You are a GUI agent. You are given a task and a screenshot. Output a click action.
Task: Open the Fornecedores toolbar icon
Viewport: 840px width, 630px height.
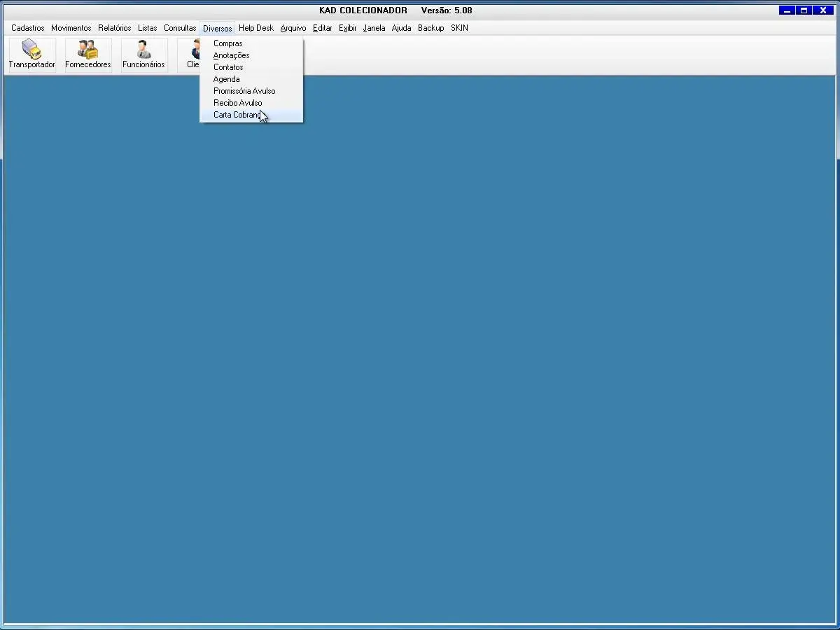[x=87, y=50]
